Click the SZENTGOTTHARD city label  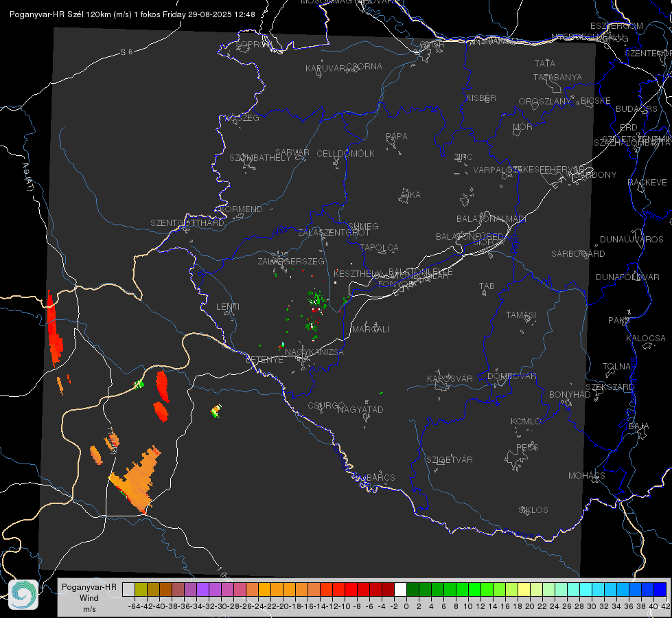pyautogui.click(x=187, y=223)
